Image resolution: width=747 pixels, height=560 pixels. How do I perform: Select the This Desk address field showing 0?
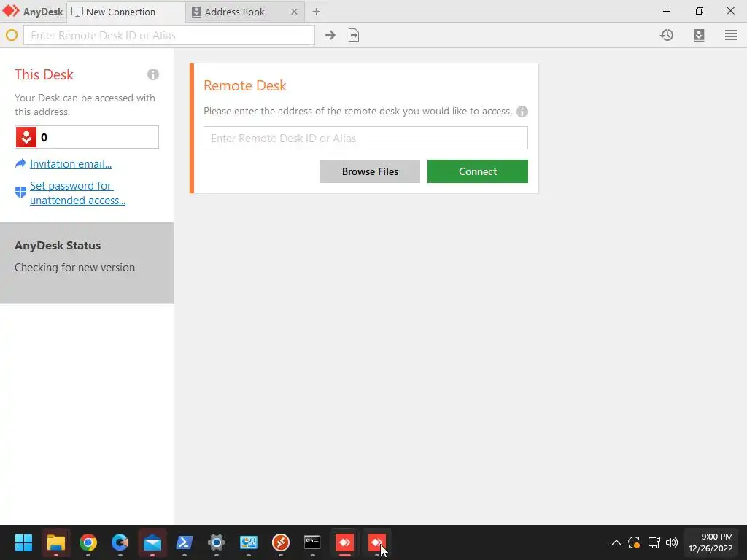coord(87,137)
